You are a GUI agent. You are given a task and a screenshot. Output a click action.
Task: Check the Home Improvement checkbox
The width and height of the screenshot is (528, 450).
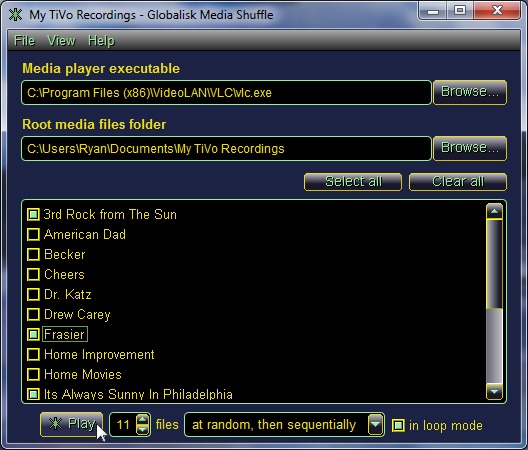click(33, 355)
